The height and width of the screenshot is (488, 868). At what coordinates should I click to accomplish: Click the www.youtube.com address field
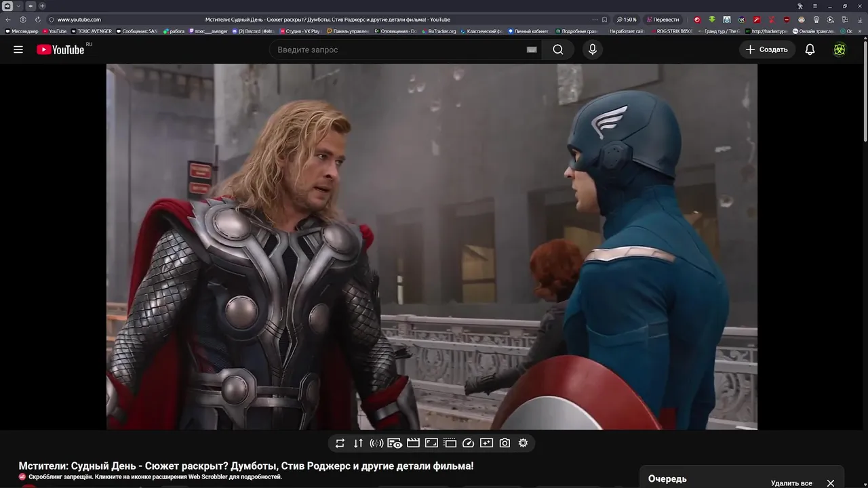point(79,20)
